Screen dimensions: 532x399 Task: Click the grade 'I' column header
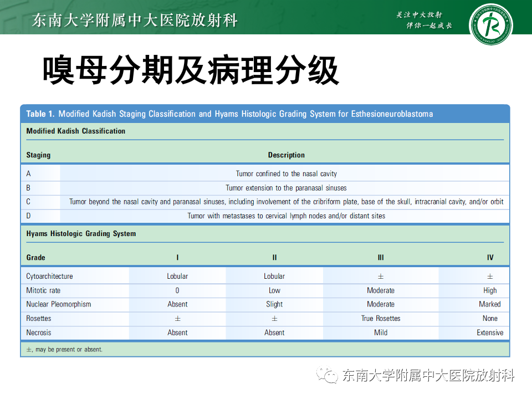(x=177, y=258)
